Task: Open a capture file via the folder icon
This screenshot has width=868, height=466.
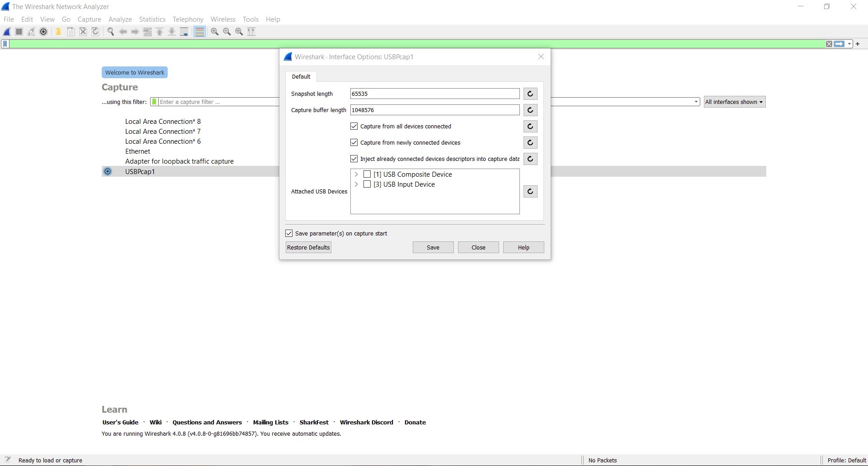Action: point(58,32)
